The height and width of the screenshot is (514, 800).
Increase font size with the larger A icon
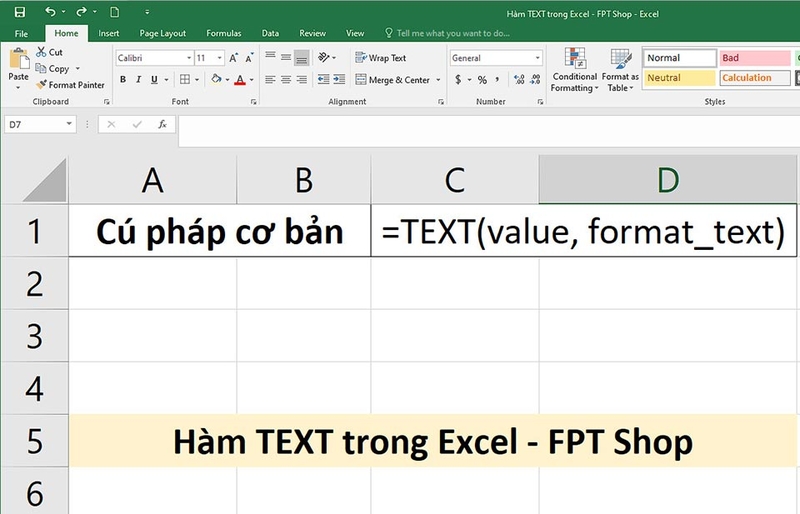(234, 58)
